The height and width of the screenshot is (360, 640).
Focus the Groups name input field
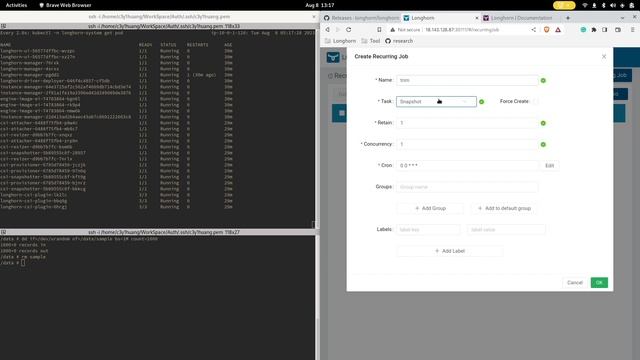pyautogui.click(x=467, y=187)
